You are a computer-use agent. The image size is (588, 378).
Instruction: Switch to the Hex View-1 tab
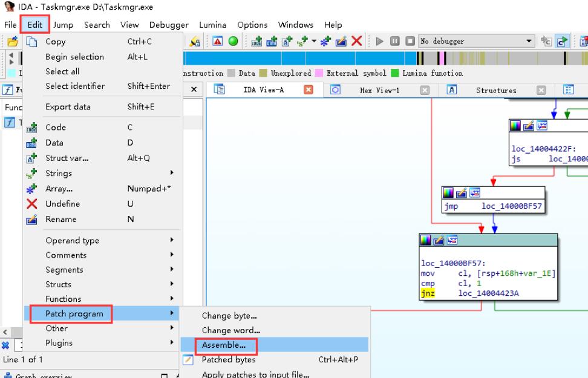[x=379, y=90]
